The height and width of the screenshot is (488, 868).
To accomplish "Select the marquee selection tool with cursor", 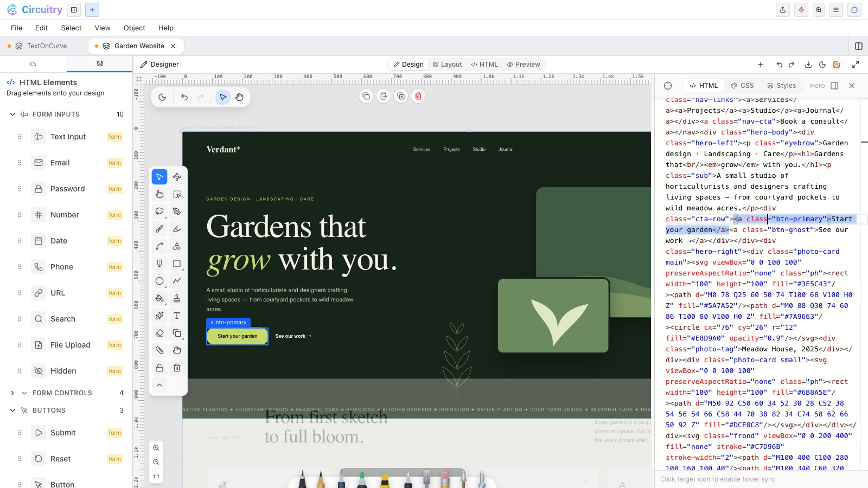I will click(177, 194).
